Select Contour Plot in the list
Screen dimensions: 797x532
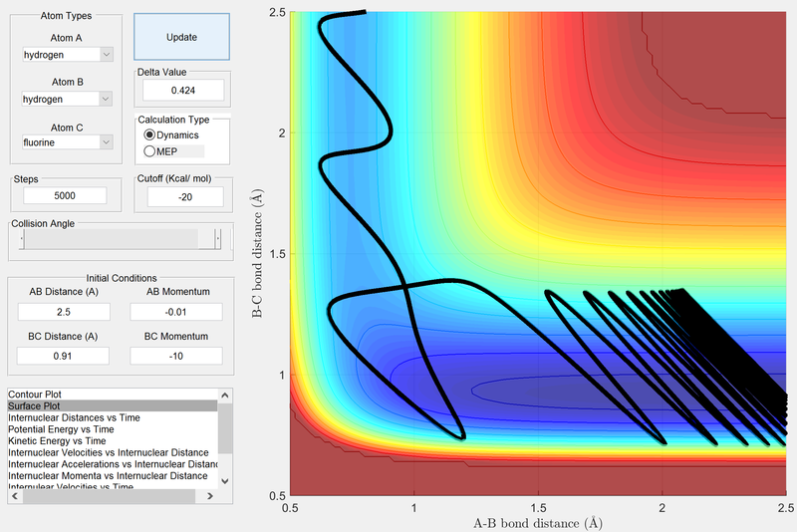point(113,395)
